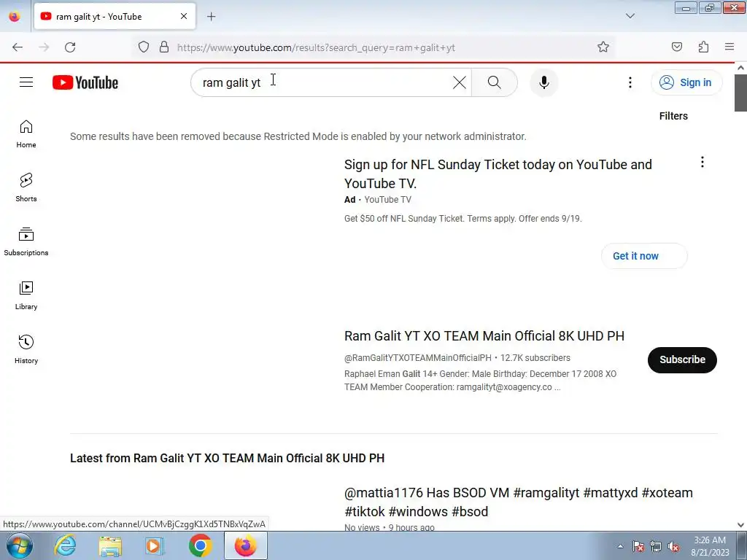Click Get it now ad button
747x560 pixels.
(x=643, y=256)
